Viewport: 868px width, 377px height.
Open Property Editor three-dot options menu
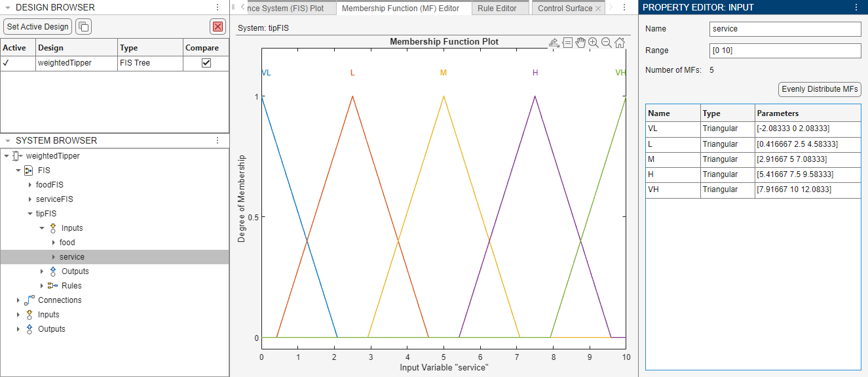pos(856,7)
